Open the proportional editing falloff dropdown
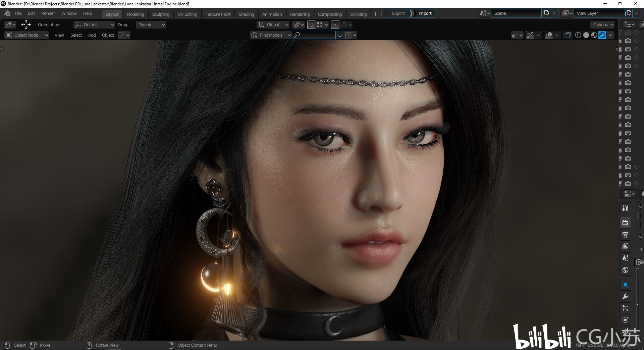The image size is (644, 350). pos(346,25)
